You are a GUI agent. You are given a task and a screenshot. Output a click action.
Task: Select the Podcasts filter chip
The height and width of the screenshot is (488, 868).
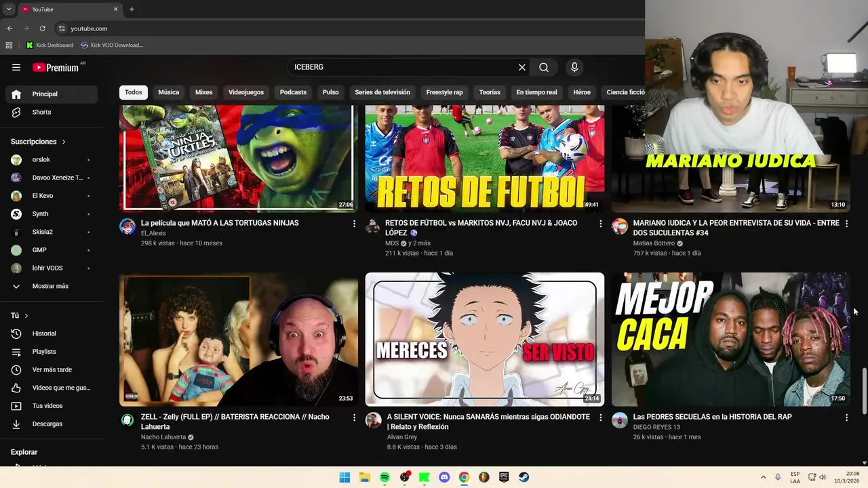[293, 92]
